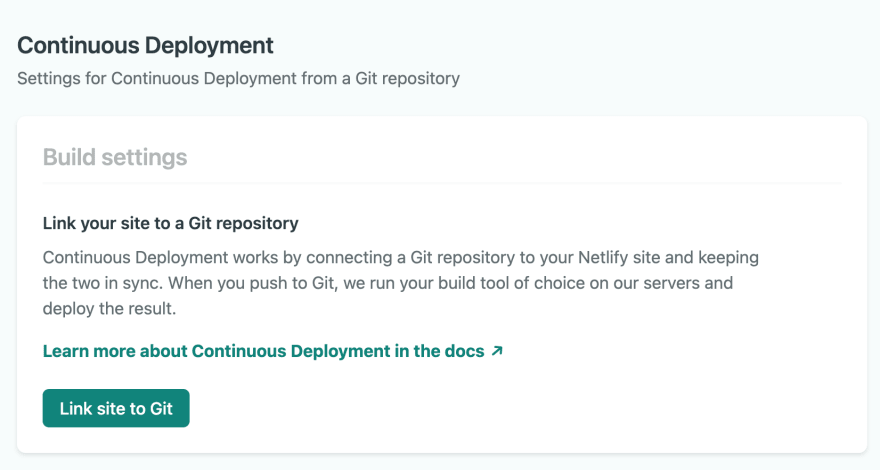Click empty card area right of Link site button
Viewport: 880px width, 470px height.
click(x=505, y=408)
